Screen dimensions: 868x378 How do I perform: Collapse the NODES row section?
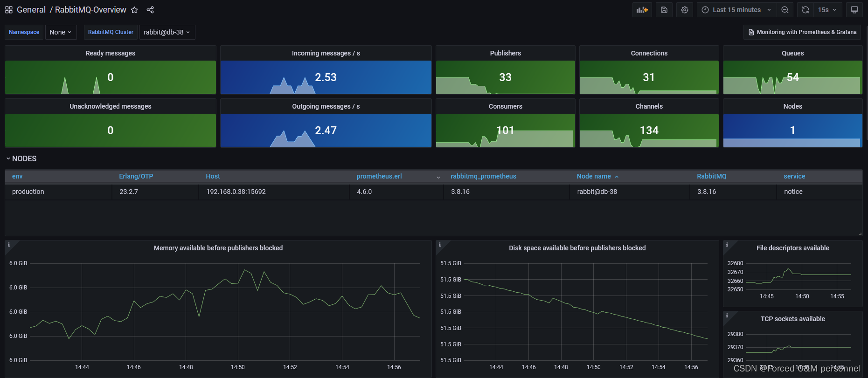click(21, 158)
